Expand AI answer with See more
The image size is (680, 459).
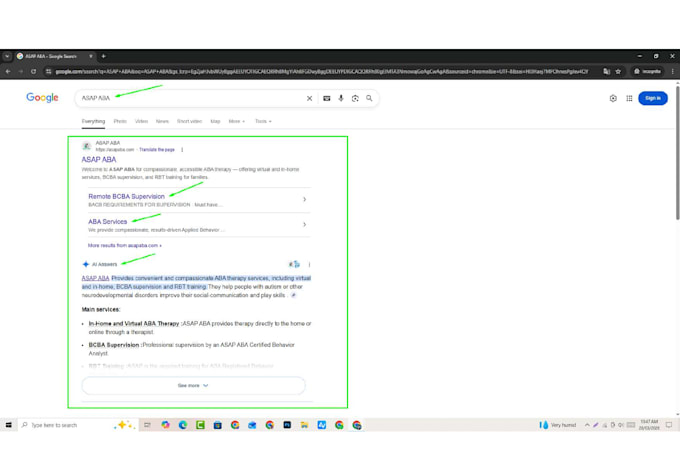tap(193, 386)
